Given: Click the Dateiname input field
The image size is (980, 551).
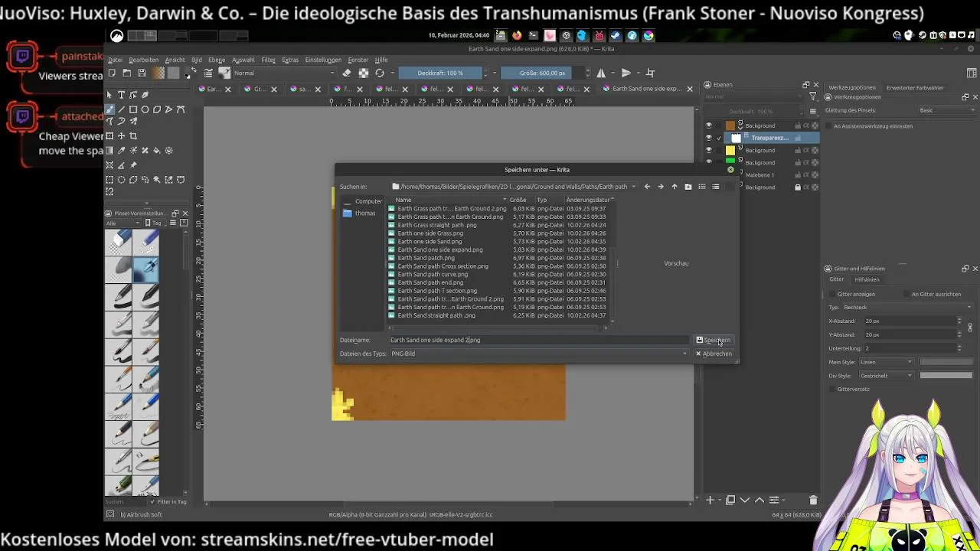Looking at the screenshot, I should click(540, 340).
